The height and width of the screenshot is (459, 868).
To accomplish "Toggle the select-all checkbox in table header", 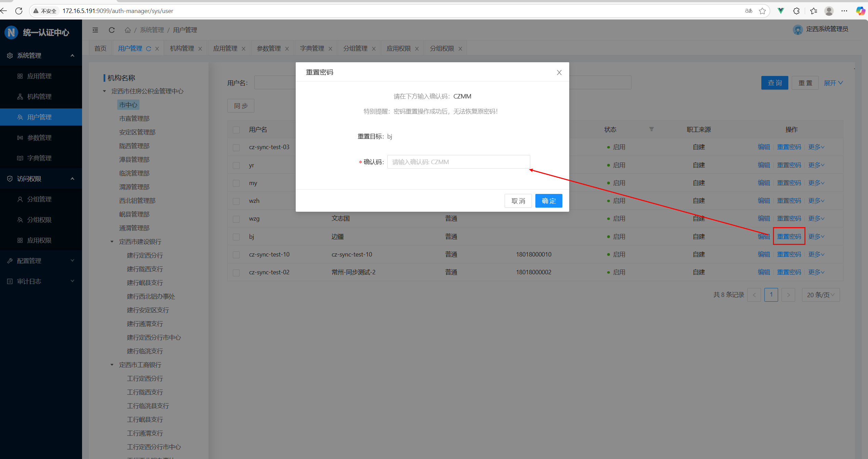I will coord(236,130).
